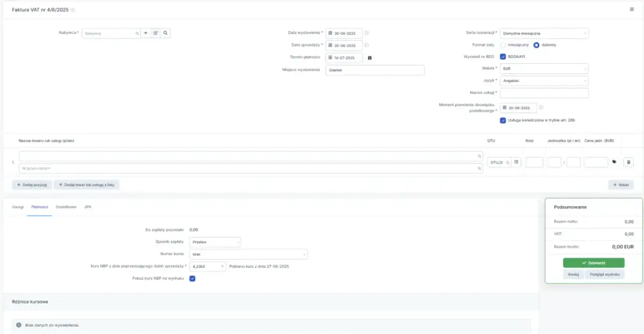Click the magnifier search icon beside Nabywca field
This screenshot has height=334, width=644.
coord(165,33)
